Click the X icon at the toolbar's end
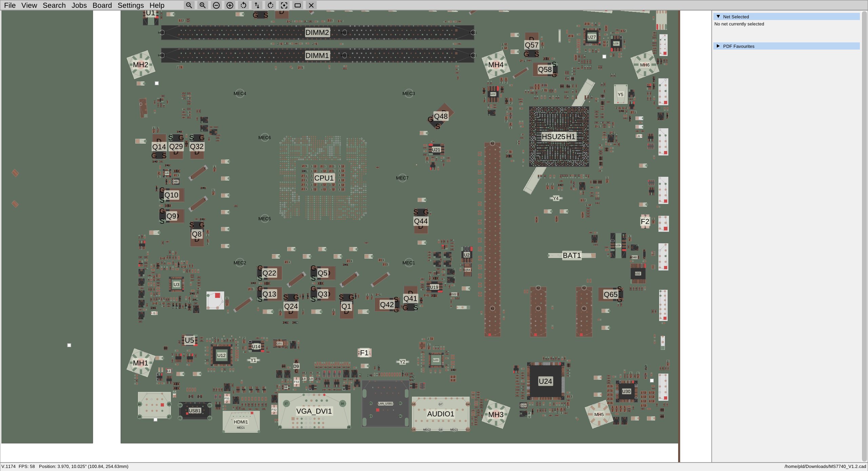Screen dimensions: 868x471 pos(311,5)
